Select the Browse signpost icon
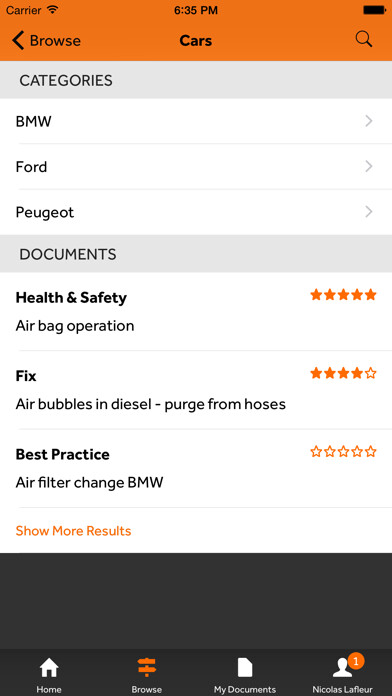 coord(147,668)
